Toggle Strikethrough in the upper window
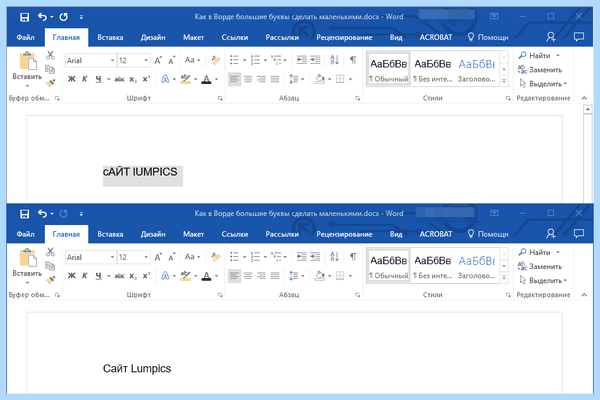Image resolution: width=600 pixels, height=400 pixels. point(119,79)
